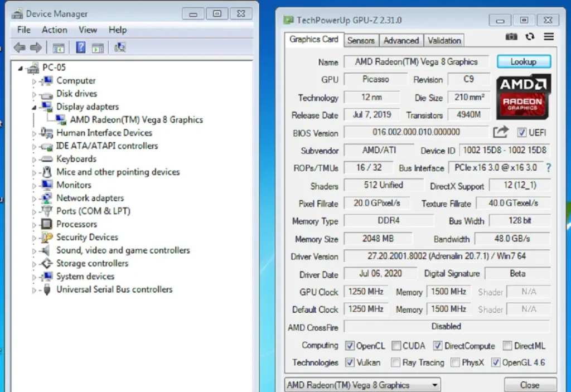Click the Lookup button
The image size is (571, 392).
[x=523, y=61]
